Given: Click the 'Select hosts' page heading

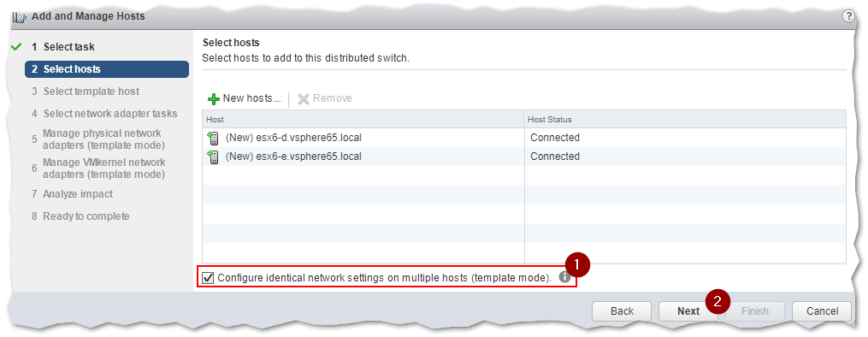Looking at the screenshot, I should tap(231, 43).
